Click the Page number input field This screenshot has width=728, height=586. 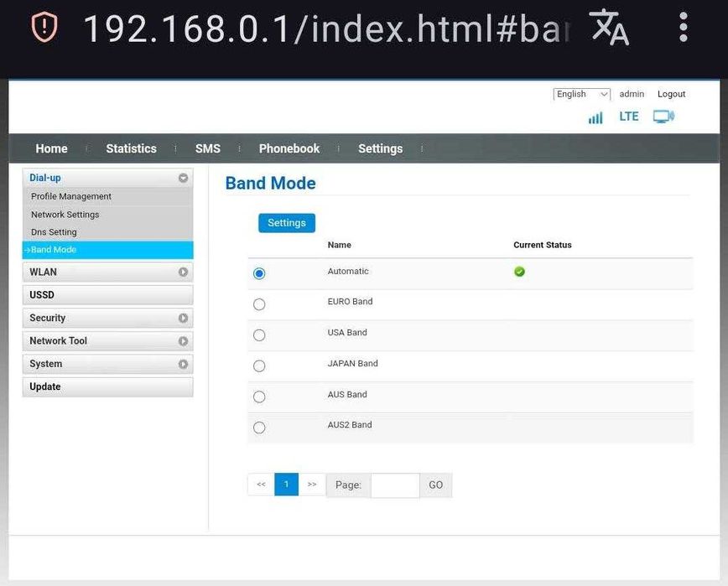pos(395,485)
